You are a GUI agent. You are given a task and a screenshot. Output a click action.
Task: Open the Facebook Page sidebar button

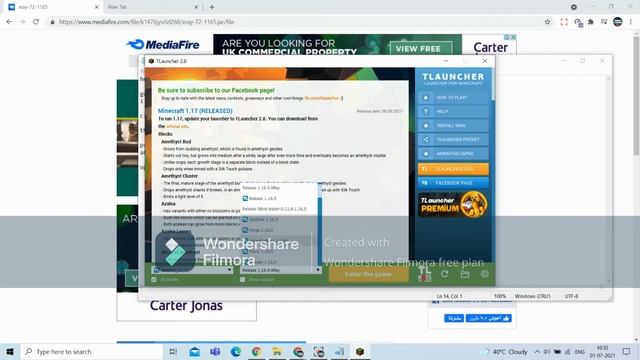pos(453,183)
